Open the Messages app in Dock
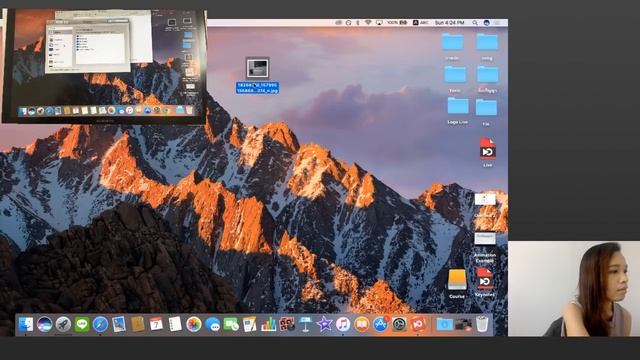This screenshot has width=640, height=360. click(x=212, y=324)
